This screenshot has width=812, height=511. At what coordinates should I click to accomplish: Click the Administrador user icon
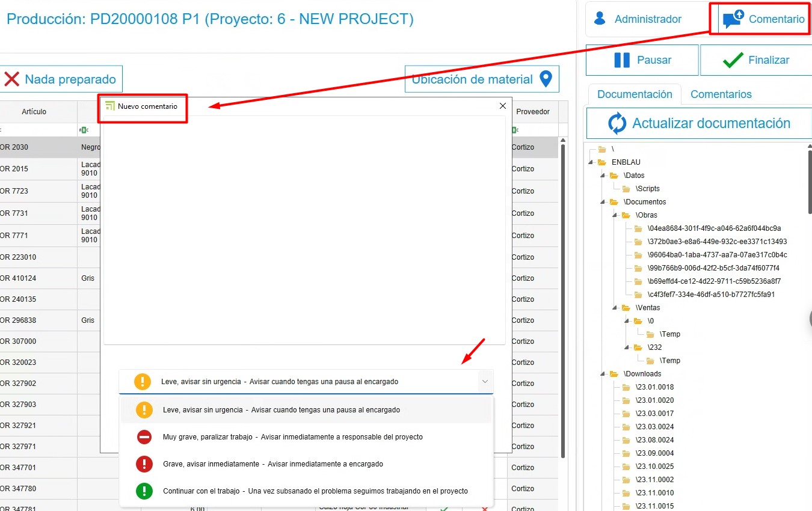(600, 19)
